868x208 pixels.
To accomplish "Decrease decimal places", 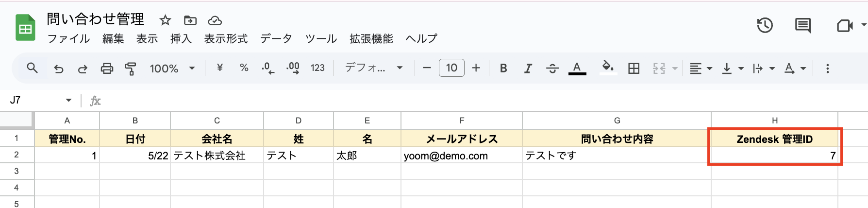I will [268, 68].
